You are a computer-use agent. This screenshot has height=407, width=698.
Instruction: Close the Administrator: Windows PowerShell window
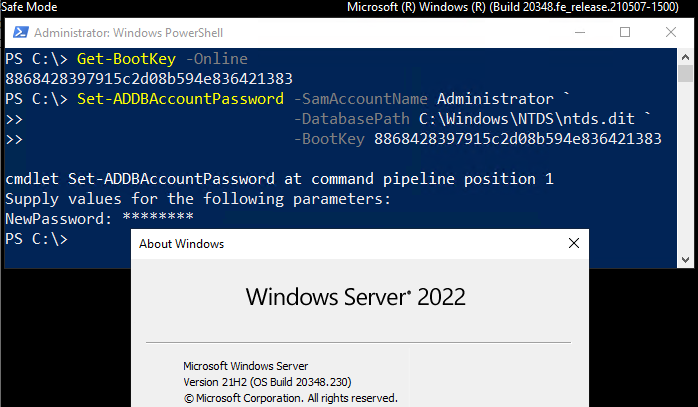click(x=671, y=33)
